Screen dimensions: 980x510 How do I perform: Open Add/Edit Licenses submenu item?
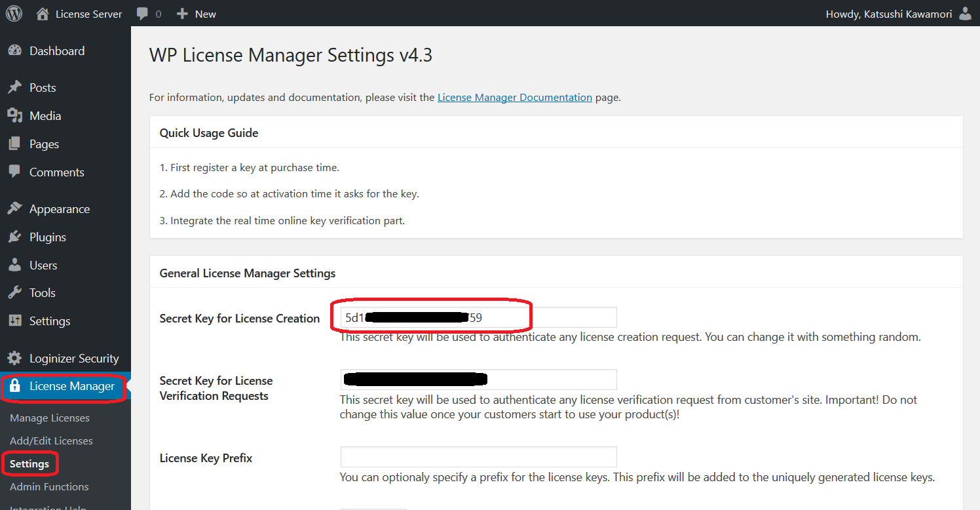[x=51, y=441]
